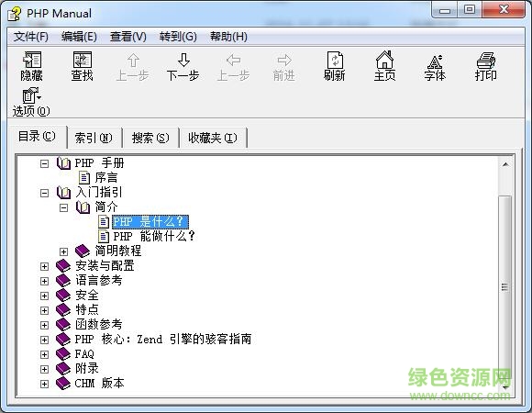The width and height of the screenshot is (532, 413).
Task: Click purple book icon beside 函数参考
Action: [63, 324]
